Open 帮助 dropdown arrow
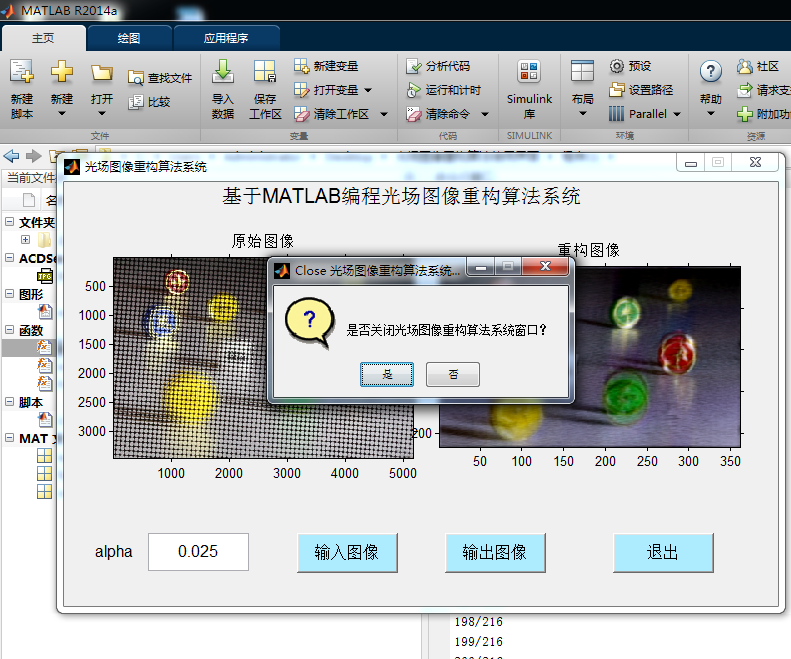This screenshot has width=791, height=659. pyautogui.click(x=710, y=114)
